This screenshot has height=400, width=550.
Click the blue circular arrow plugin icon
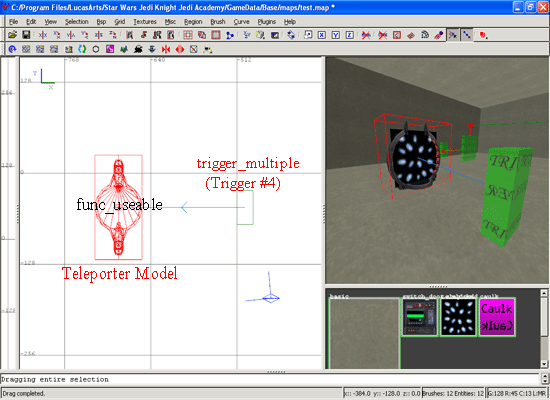pyautogui.click(x=12, y=49)
